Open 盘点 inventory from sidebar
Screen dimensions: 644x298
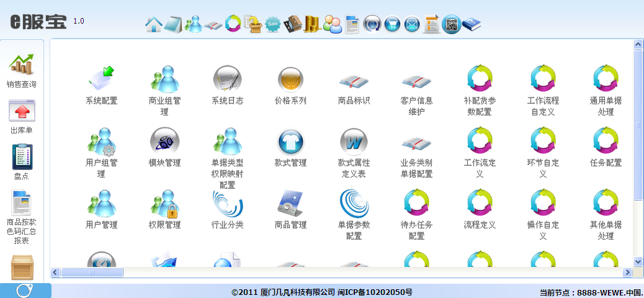pos(22,163)
